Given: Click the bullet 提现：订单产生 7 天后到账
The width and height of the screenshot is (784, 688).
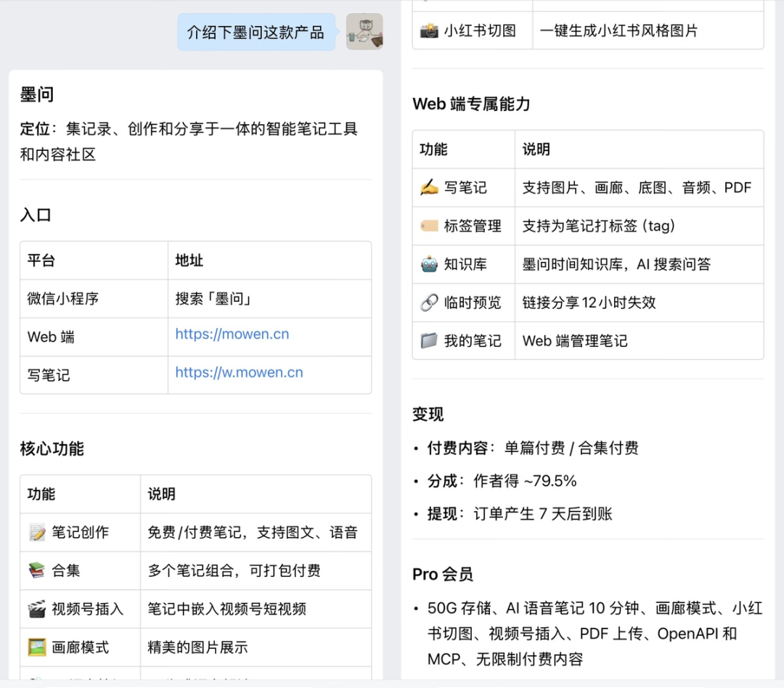Looking at the screenshot, I should (x=513, y=514).
